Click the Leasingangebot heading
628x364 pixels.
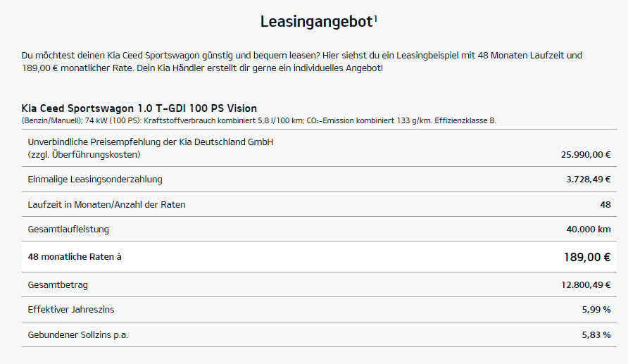(315, 22)
